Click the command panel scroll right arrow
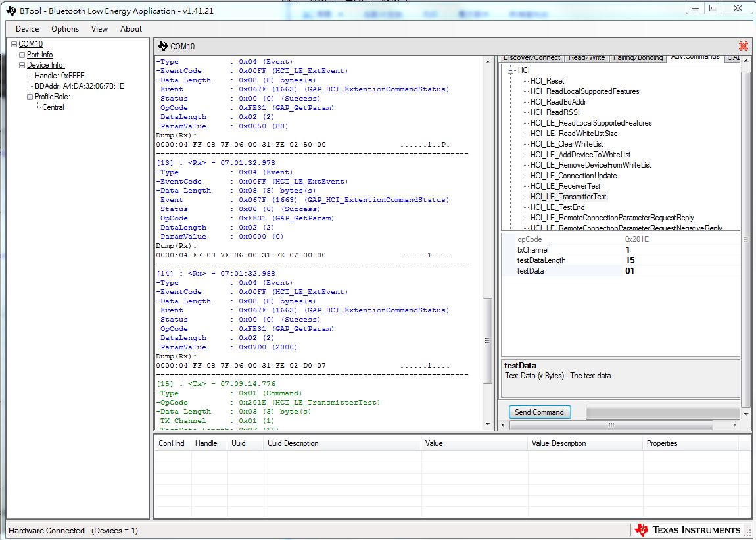The image size is (756, 540). point(735,425)
